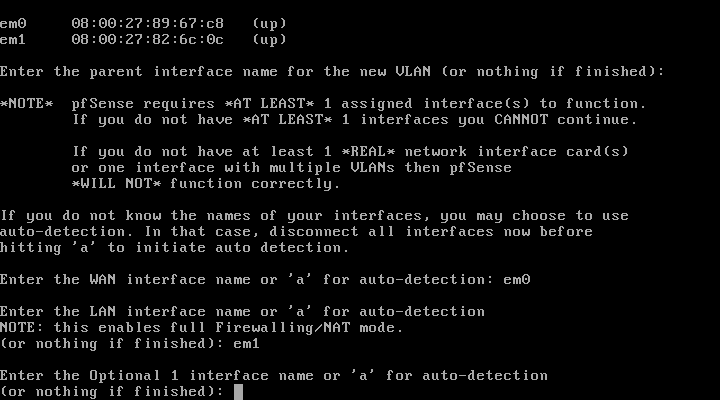Click the 'Enter the LAN interface name' prompt

[242, 312]
